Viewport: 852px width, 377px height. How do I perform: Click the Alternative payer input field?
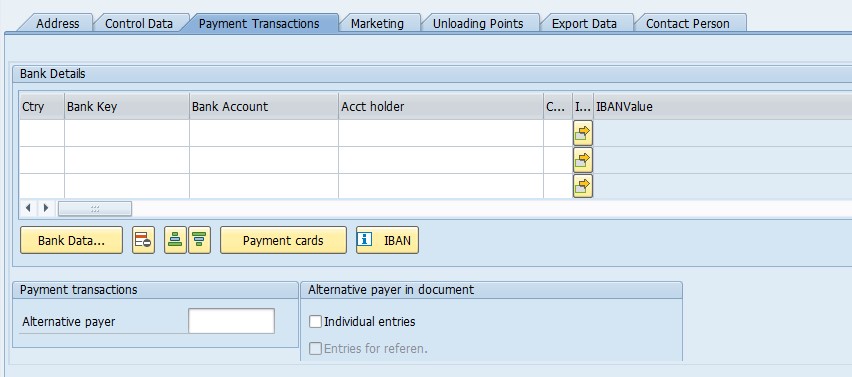(x=231, y=321)
